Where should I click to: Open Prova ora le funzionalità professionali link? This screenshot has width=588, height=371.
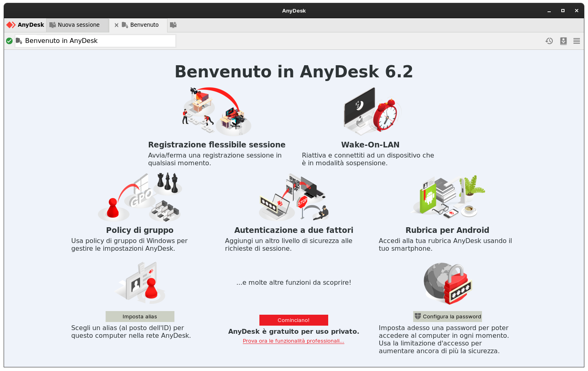[x=293, y=341]
